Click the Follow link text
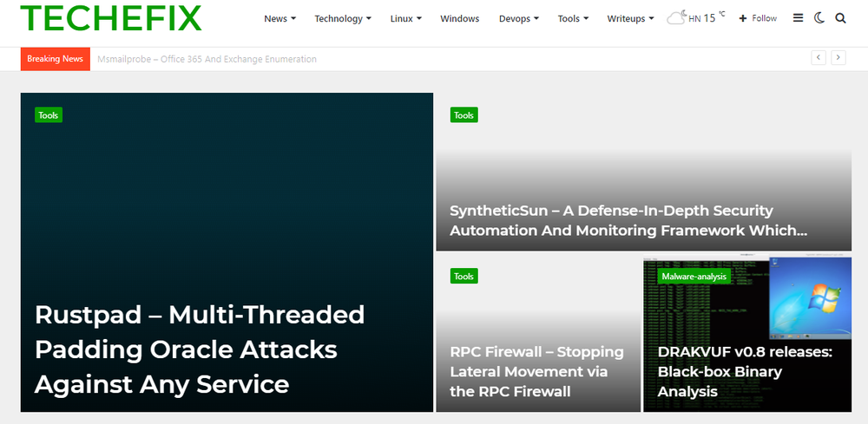The image size is (868, 424). point(765,18)
